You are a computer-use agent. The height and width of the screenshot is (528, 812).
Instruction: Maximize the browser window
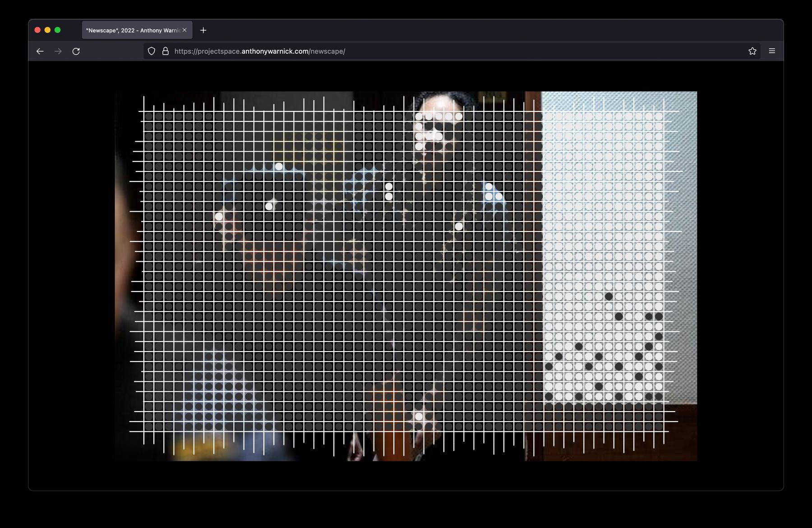tap(57, 30)
